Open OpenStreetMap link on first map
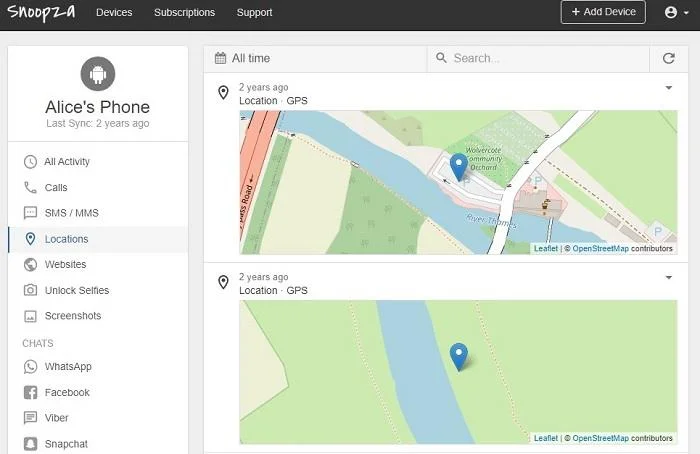 point(600,249)
